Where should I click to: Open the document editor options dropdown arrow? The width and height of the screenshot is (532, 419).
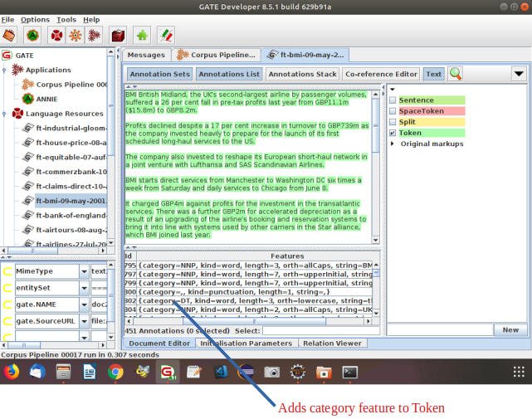coord(519,74)
